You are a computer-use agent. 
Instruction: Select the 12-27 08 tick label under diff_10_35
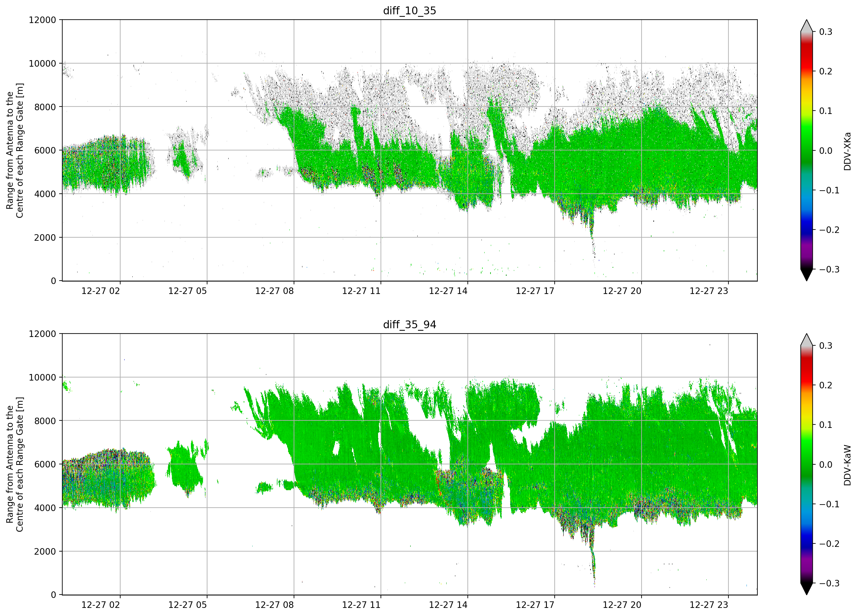[x=274, y=291]
